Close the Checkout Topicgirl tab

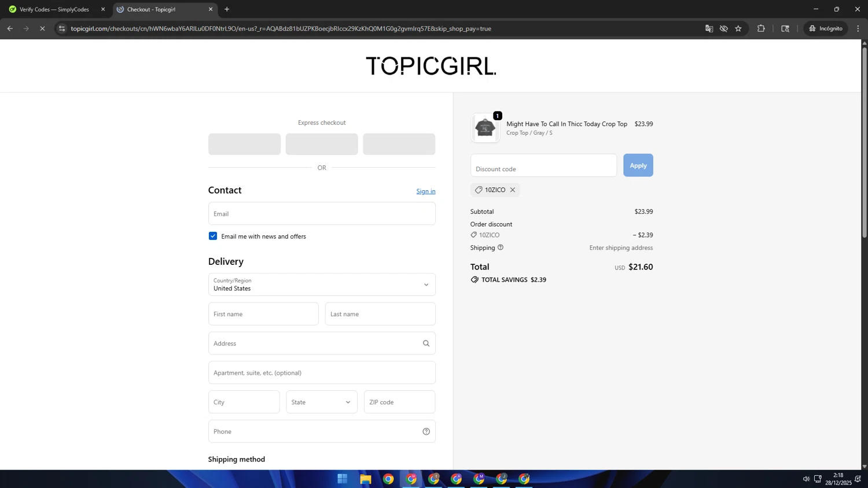(211, 9)
